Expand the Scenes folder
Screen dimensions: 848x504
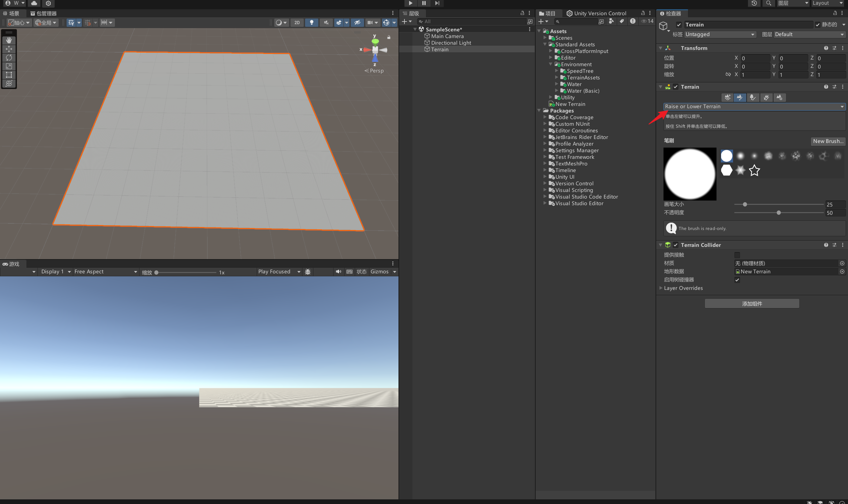click(545, 38)
